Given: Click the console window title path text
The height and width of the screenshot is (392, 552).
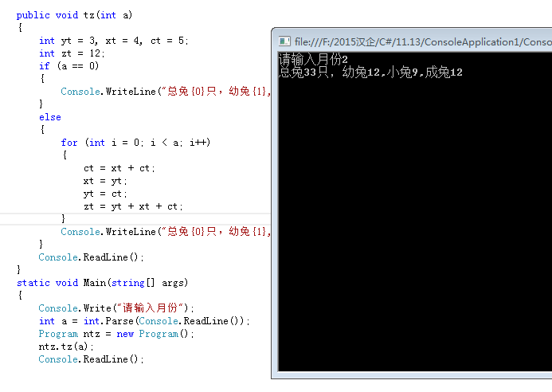Looking at the screenshot, I should [x=423, y=42].
